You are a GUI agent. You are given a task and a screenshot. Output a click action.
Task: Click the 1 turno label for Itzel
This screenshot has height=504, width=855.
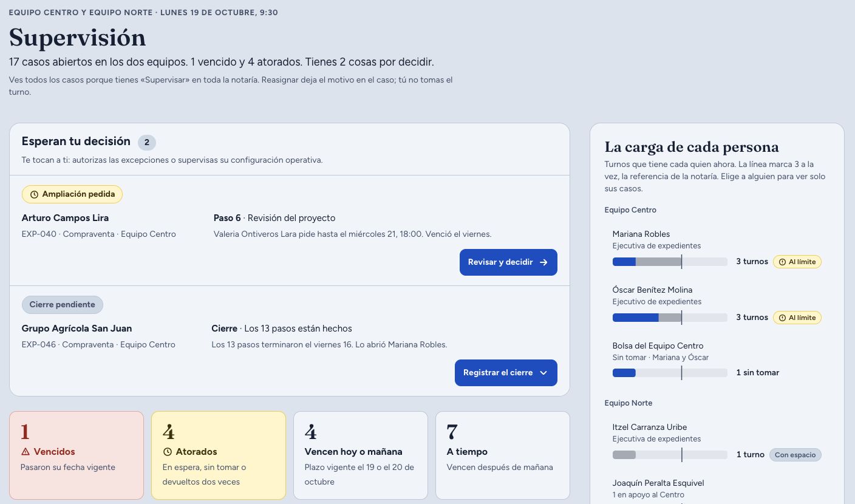click(x=751, y=455)
